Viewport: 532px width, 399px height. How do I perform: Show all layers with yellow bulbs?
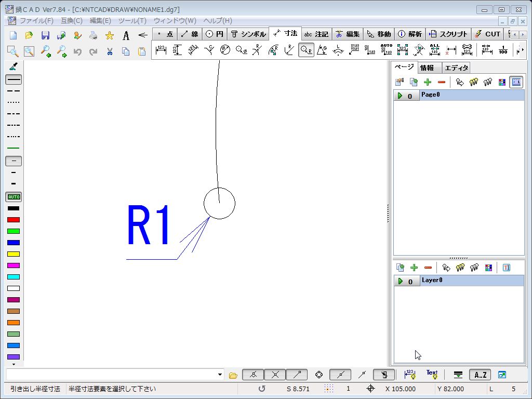tap(460, 268)
